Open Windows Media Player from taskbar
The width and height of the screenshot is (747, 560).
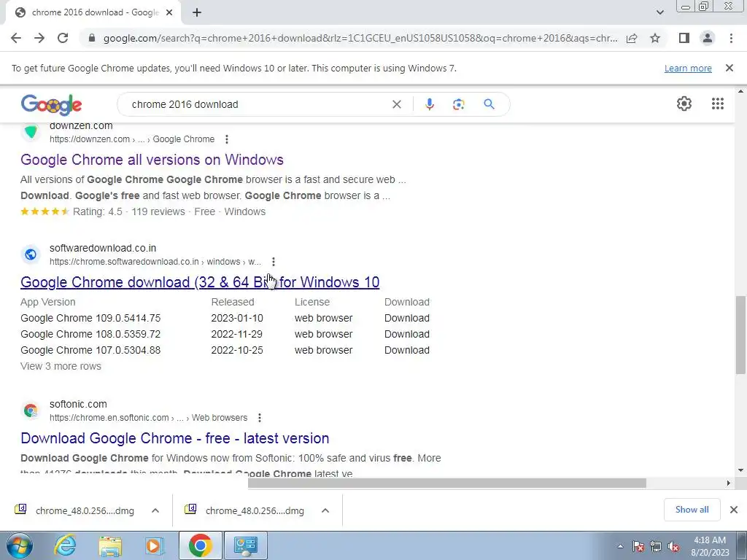[155, 545]
